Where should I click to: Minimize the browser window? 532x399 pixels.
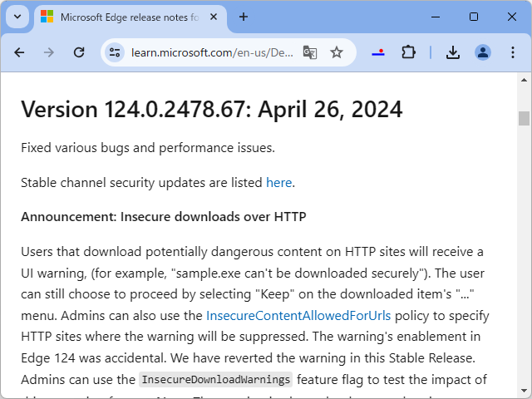[x=436, y=17]
